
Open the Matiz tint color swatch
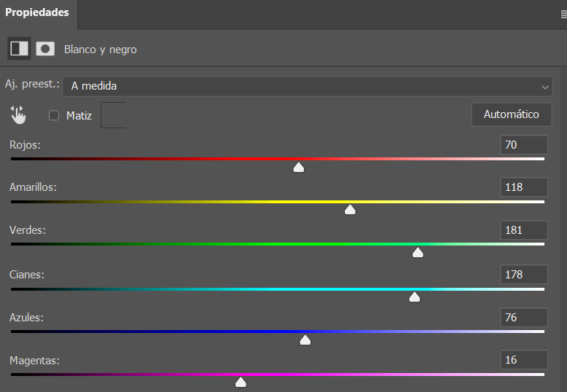[113, 115]
